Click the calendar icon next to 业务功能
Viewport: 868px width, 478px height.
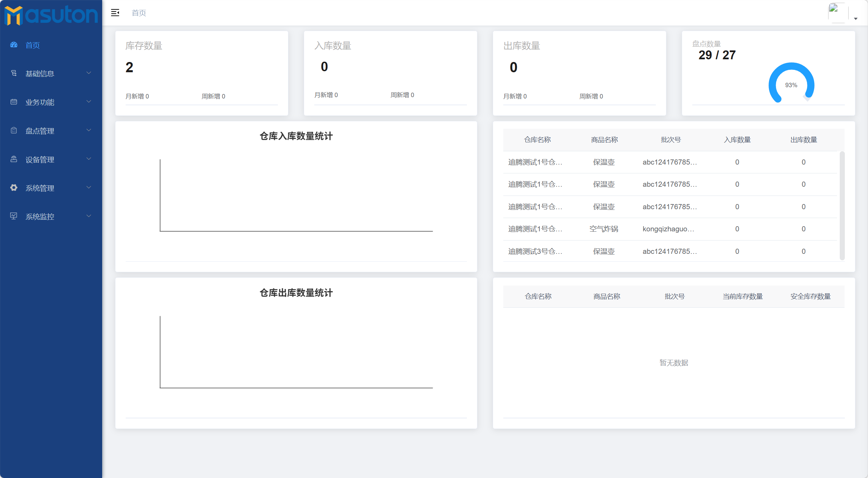pyautogui.click(x=14, y=102)
